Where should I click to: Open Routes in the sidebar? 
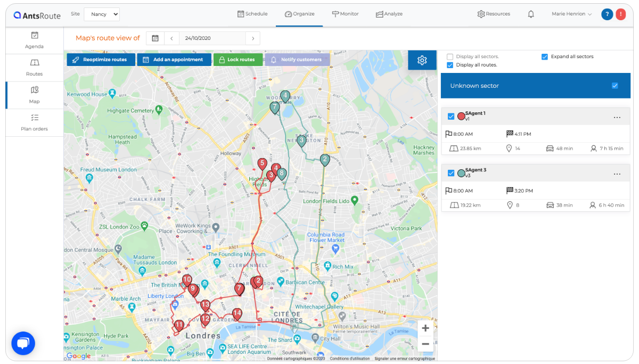[x=35, y=68]
